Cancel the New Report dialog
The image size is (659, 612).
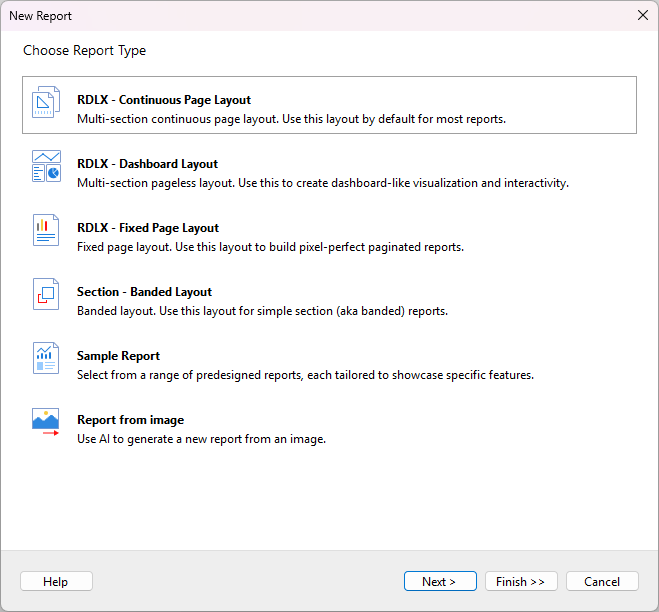602,581
